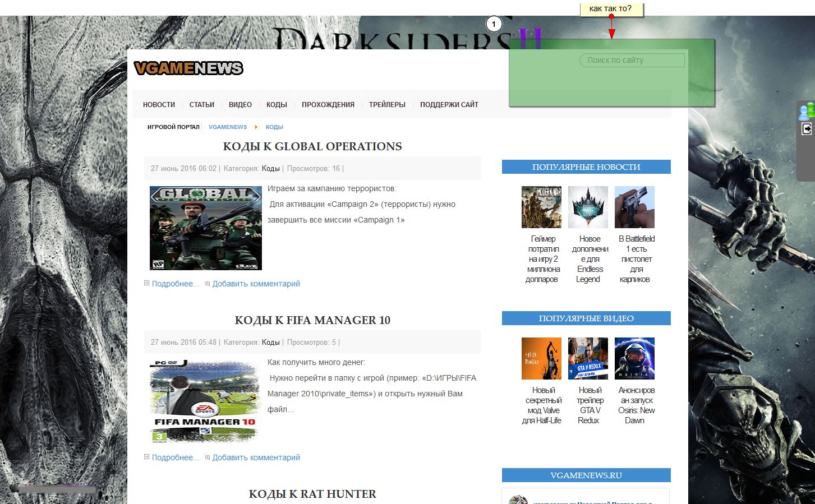Focus the 'Поиск по сайту' search field
Screen dimensions: 815x504
(632, 60)
